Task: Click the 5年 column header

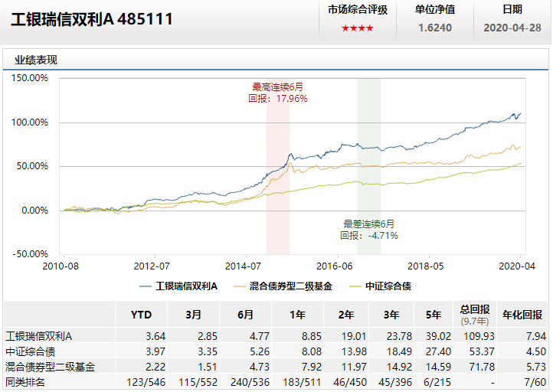Action: tap(434, 315)
